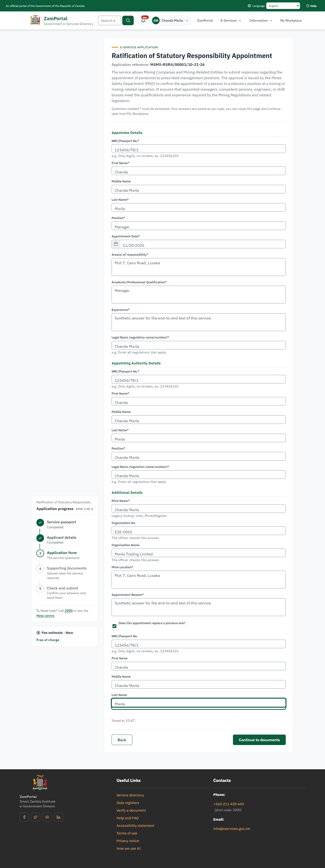Expand the E-Services menu

231,20
